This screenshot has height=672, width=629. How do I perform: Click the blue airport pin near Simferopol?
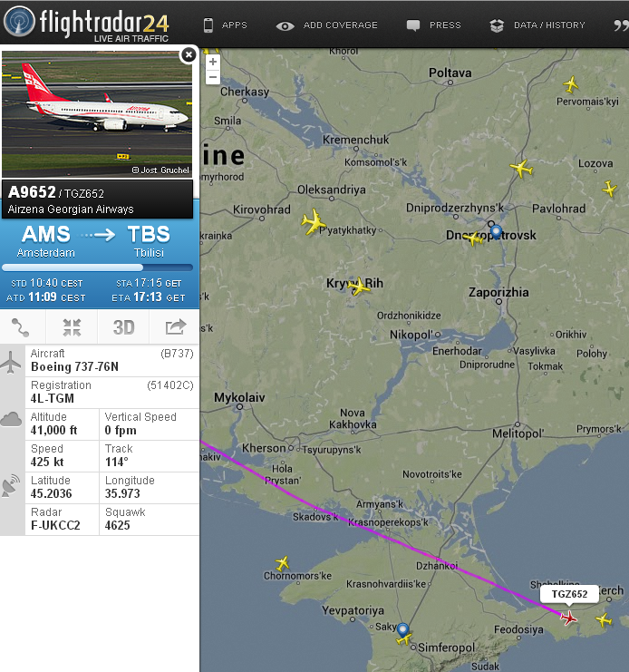pos(402,630)
